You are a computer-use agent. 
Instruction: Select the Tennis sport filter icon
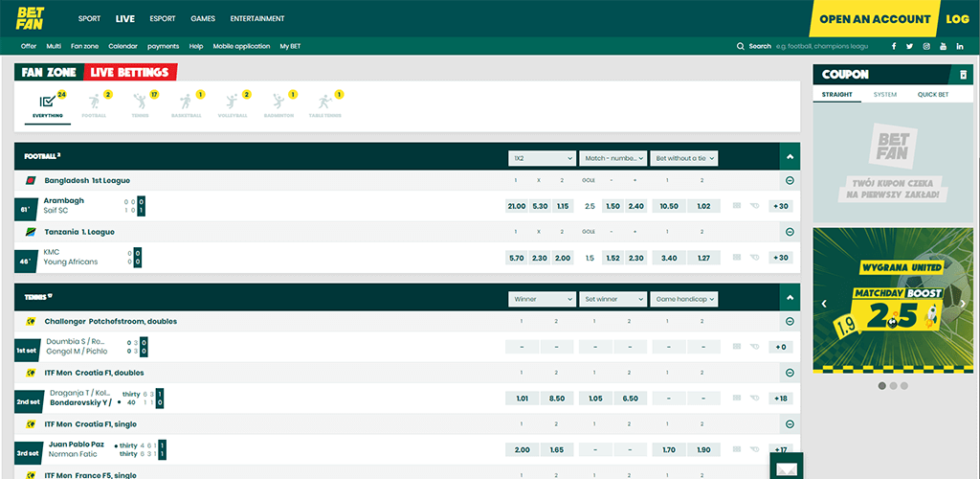[x=140, y=103]
